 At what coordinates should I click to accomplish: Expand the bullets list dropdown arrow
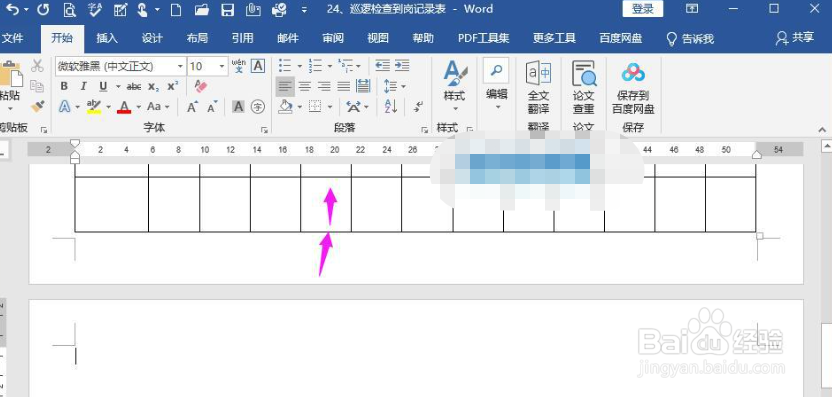click(x=299, y=66)
